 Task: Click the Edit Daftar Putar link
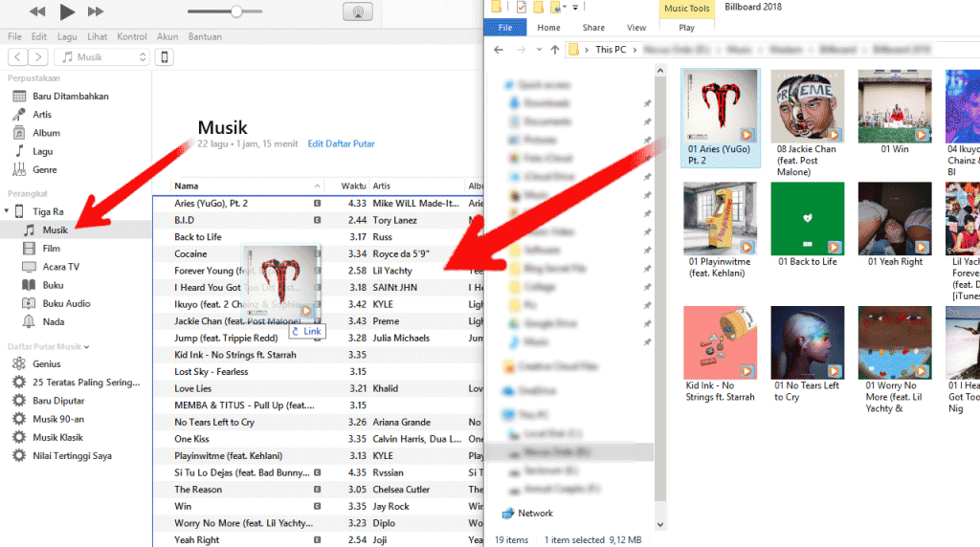(341, 143)
